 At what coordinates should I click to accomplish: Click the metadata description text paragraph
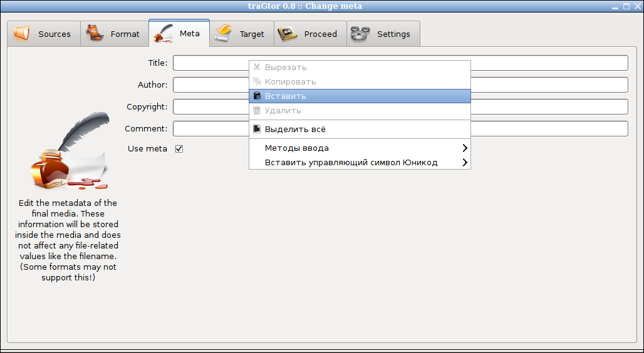click(68, 240)
